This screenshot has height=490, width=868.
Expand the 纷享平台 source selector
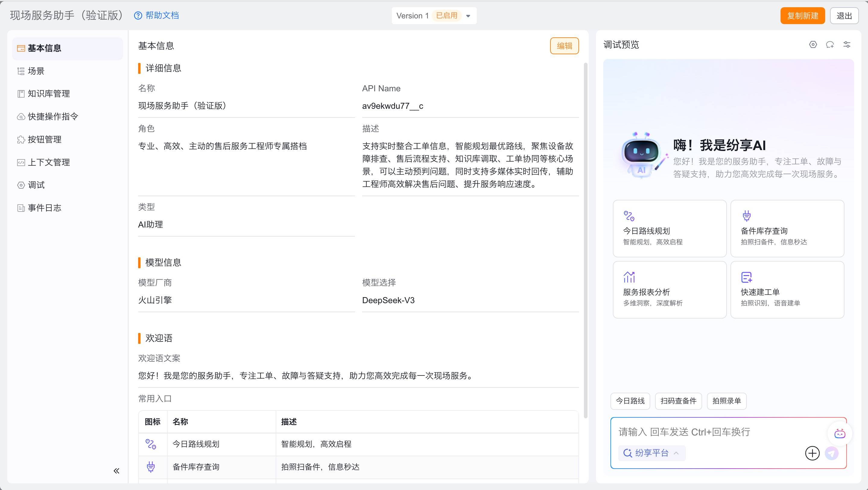click(651, 453)
